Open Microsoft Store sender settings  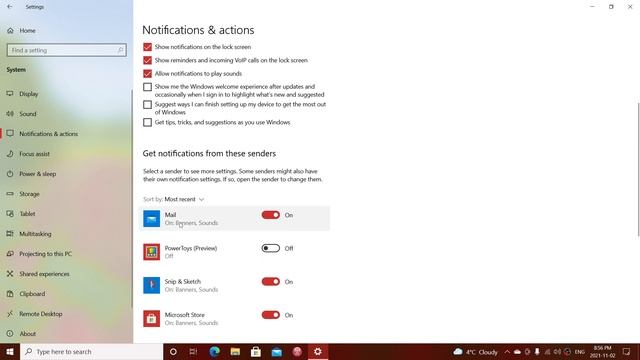click(x=234, y=319)
